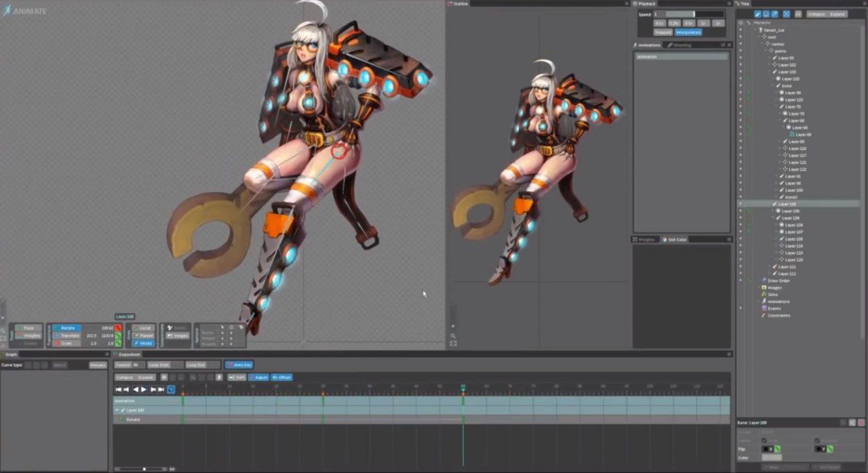Select the Rotate transform tool

(66, 328)
